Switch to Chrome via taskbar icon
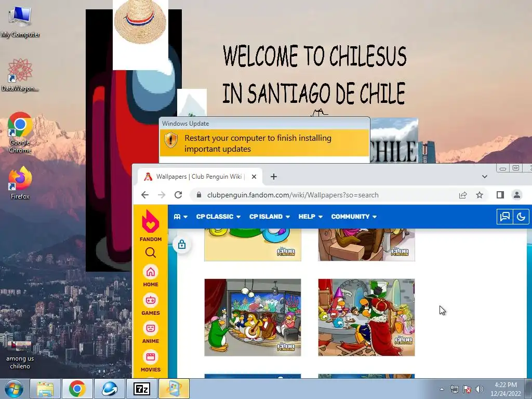This screenshot has height=399, width=532. coord(77,389)
